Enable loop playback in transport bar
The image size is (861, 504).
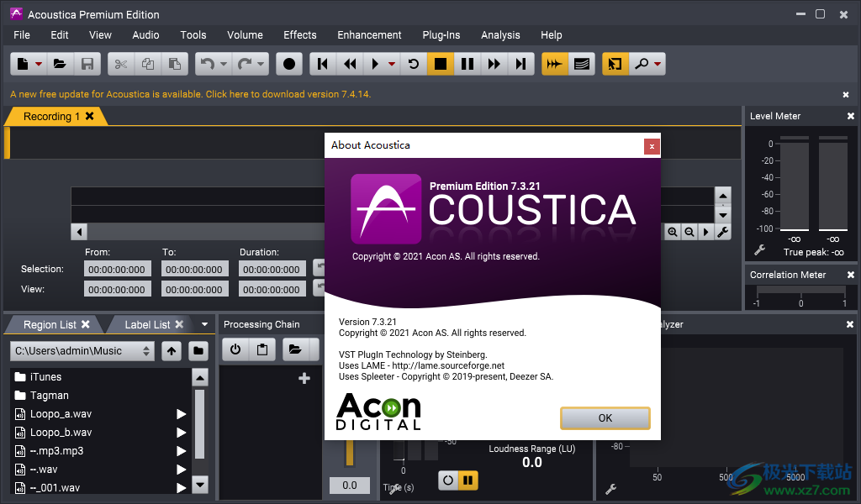click(x=413, y=63)
